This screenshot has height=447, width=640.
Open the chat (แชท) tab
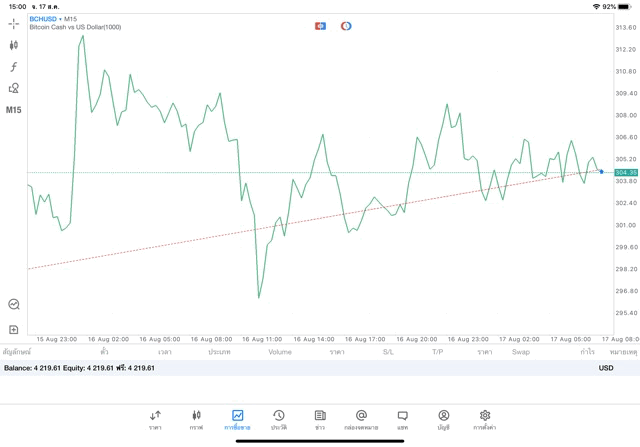coord(402,419)
